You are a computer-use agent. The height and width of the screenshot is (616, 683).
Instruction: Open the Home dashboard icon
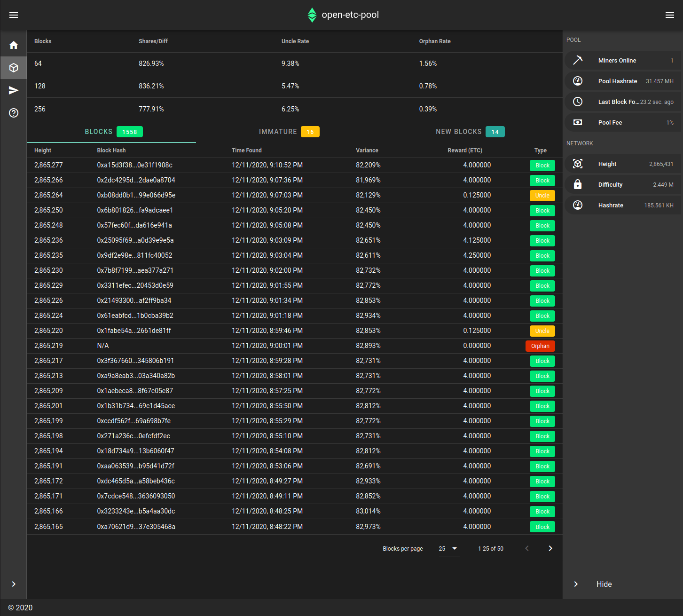coord(14,44)
